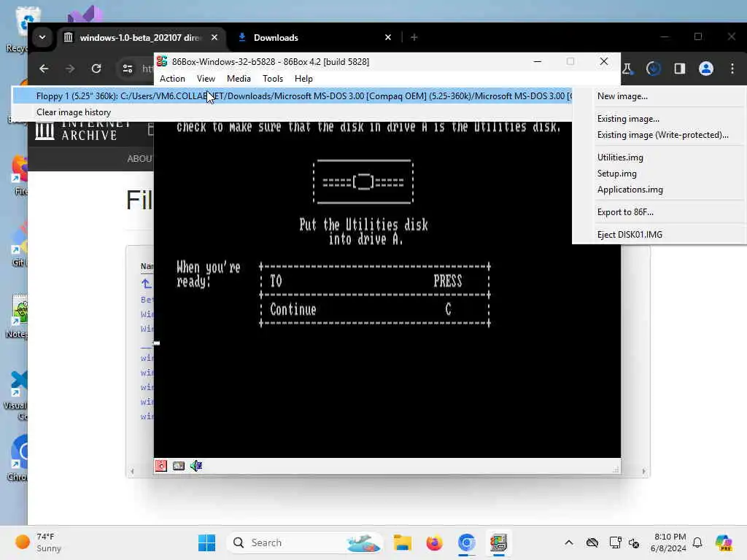Click the taskbar Search box
This screenshot has height=560, width=747.
[x=305, y=542]
